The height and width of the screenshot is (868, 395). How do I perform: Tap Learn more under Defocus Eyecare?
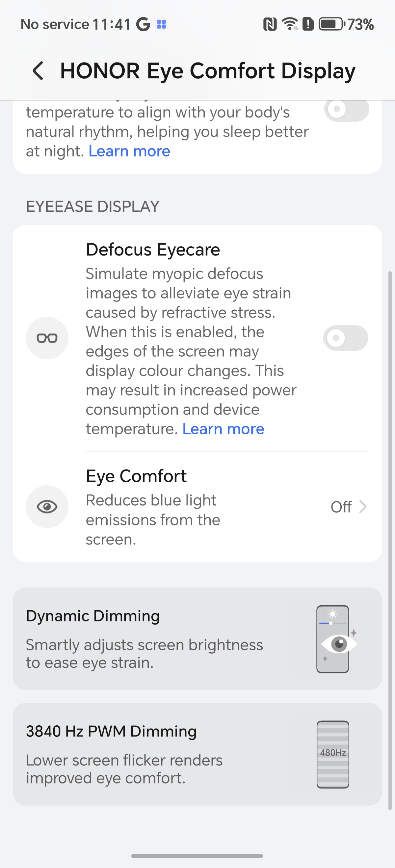click(223, 429)
